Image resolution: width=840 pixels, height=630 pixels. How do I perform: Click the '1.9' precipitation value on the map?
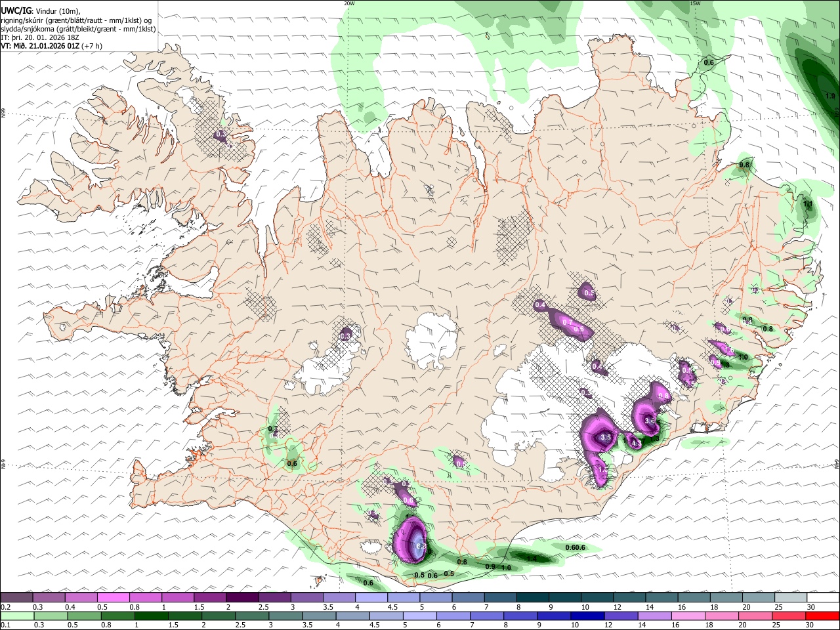830,96
